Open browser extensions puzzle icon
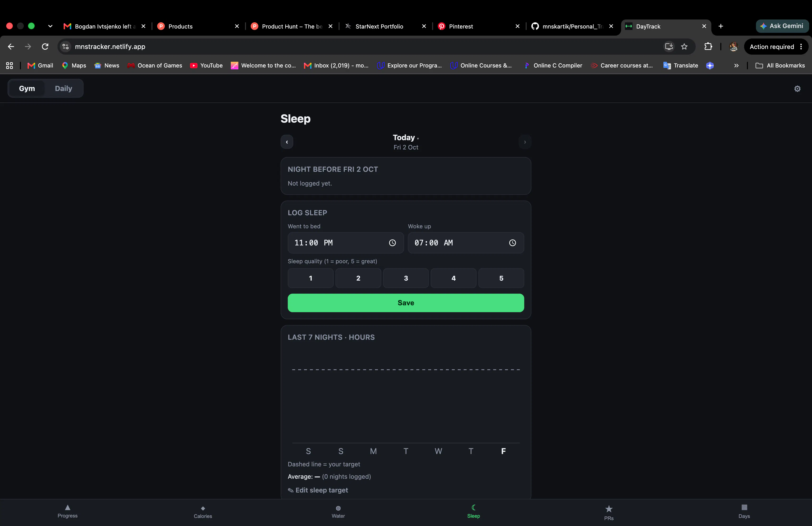 pyautogui.click(x=708, y=46)
